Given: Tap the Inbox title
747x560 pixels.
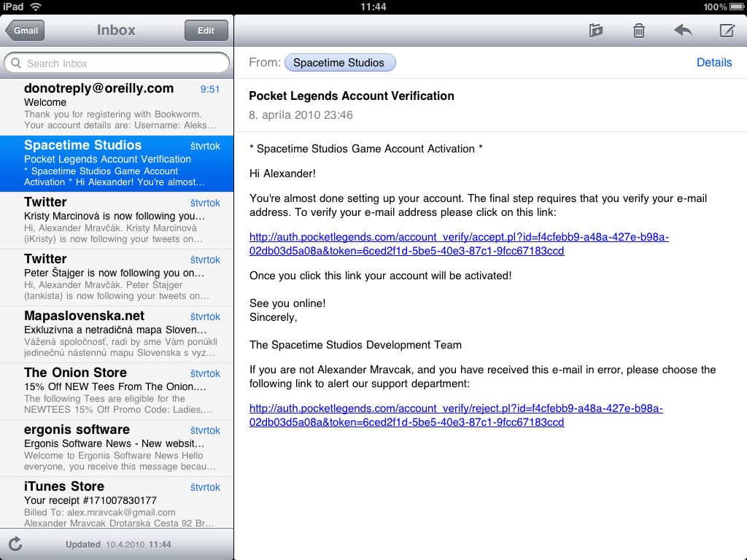Looking at the screenshot, I should click(x=116, y=30).
